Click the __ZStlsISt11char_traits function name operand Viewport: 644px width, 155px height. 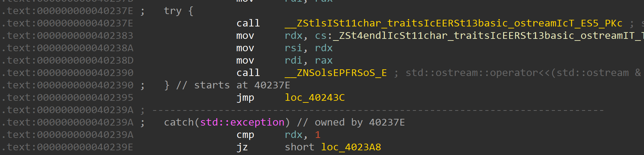[453, 23]
